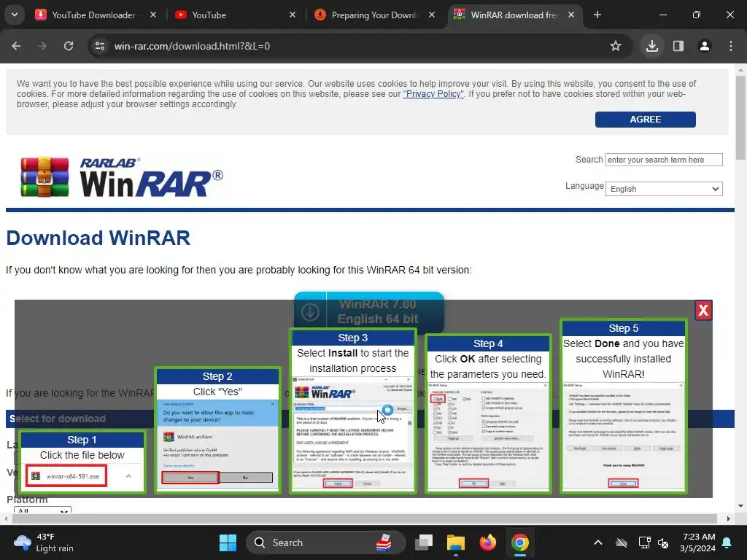Bookmark this page with the star icon
This screenshot has width=747, height=560.
tap(616, 46)
